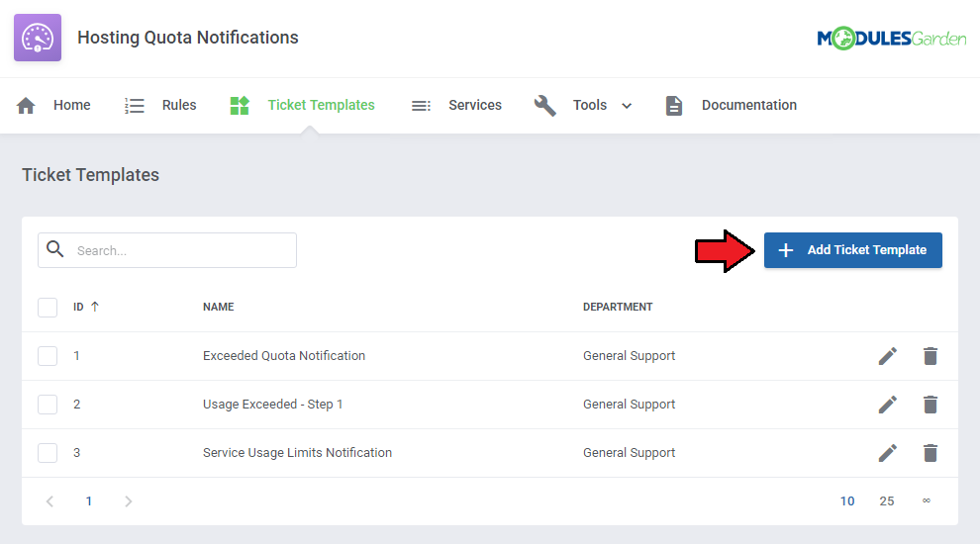The width and height of the screenshot is (980, 544).
Task: Show 25 entries per page
Action: [887, 500]
